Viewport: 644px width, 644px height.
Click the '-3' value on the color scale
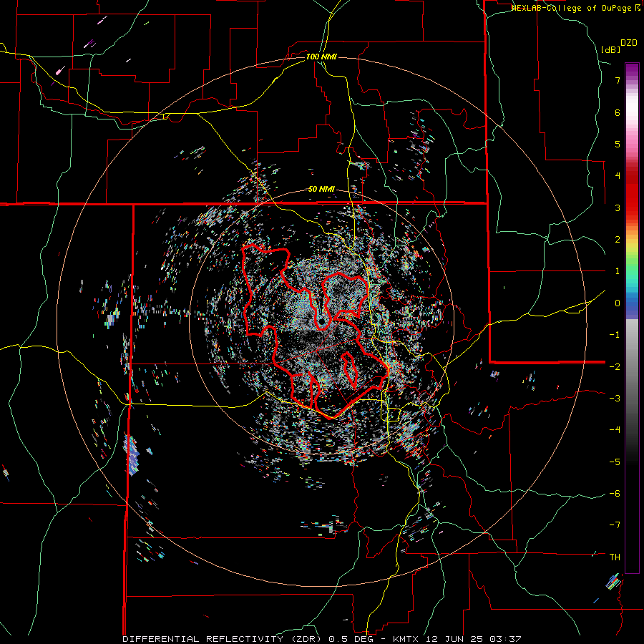pyautogui.click(x=615, y=399)
